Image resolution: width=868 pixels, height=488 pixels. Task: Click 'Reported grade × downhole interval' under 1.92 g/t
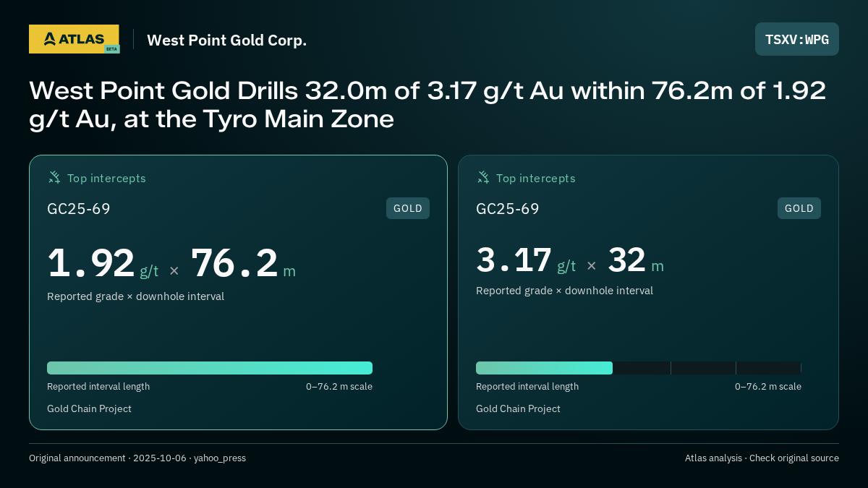click(135, 296)
